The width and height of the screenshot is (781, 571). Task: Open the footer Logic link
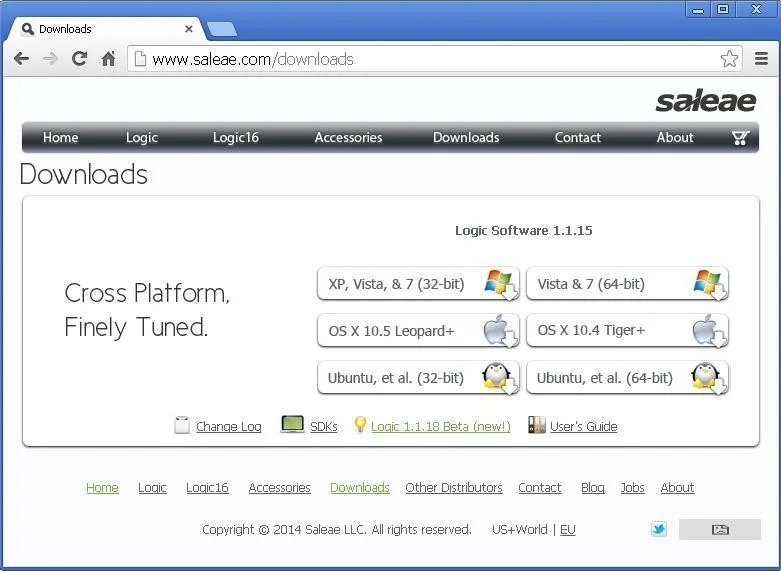tap(152, 487)
